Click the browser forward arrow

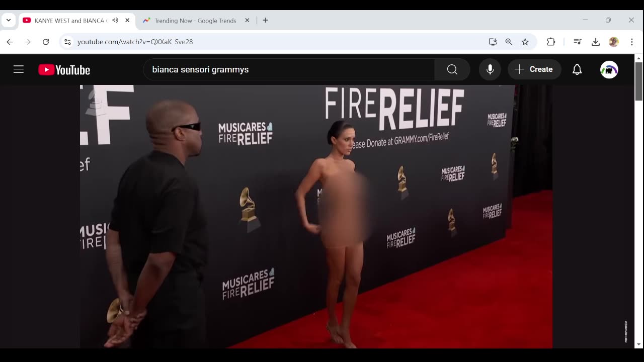click(x=28, y=42)
